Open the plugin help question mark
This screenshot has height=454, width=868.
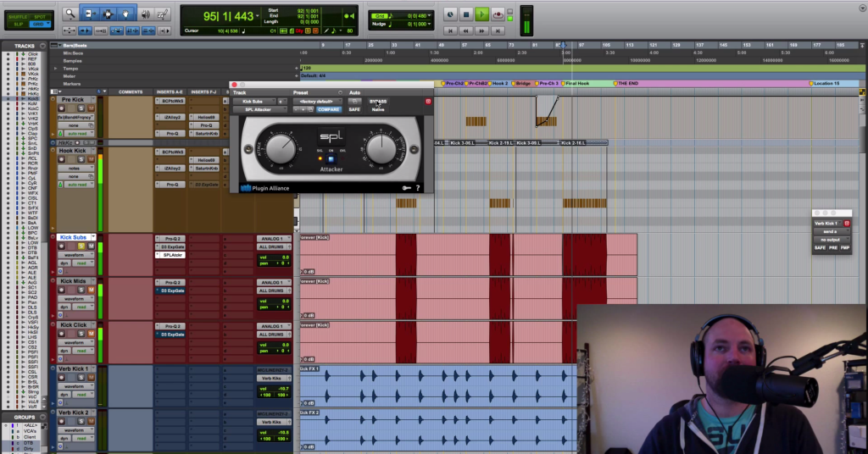[x=418, y=188]
